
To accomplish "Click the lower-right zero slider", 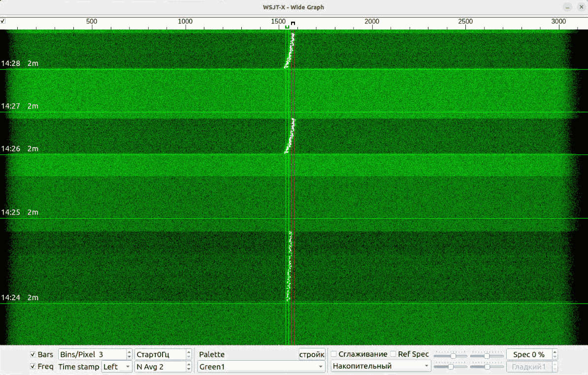I will click(487, 367).
